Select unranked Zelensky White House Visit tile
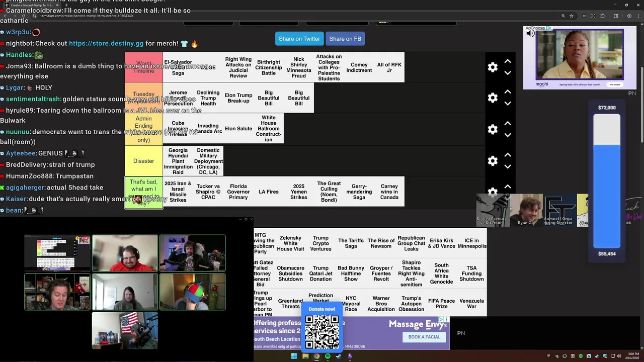This screenshot has height=362, width=644. tap(290, 243)
